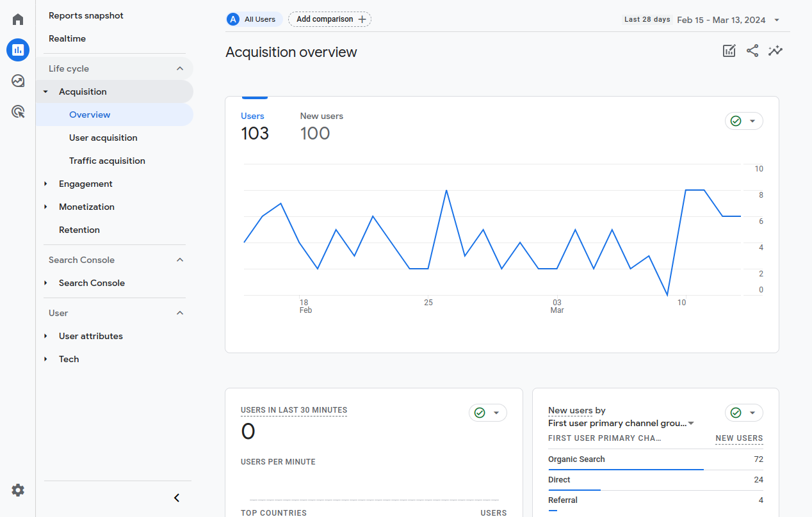Open User acquisition report
The image size is (812, 517).
[103, 138]
